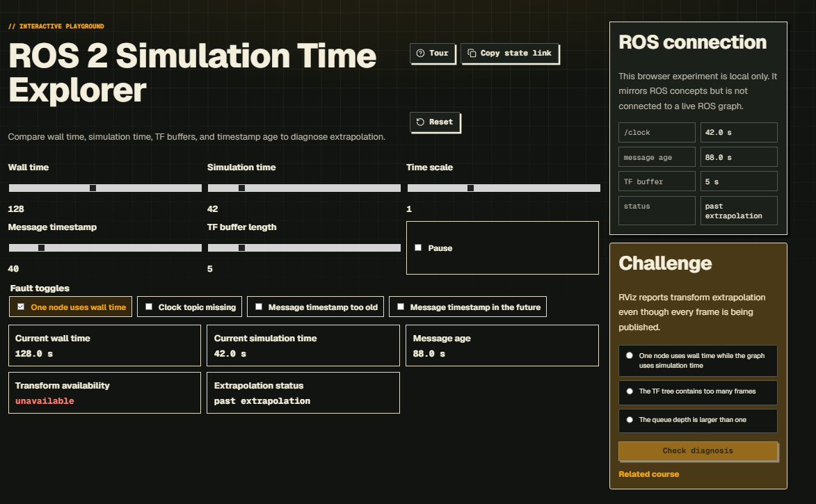This screenshot has height=504, width=816.
Task: Click the Message timestamp slider
Action: (x=105, y=247)
